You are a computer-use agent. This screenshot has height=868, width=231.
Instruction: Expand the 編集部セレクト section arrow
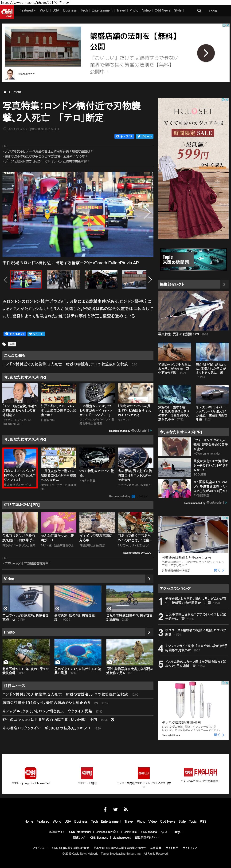pos(224,284)
